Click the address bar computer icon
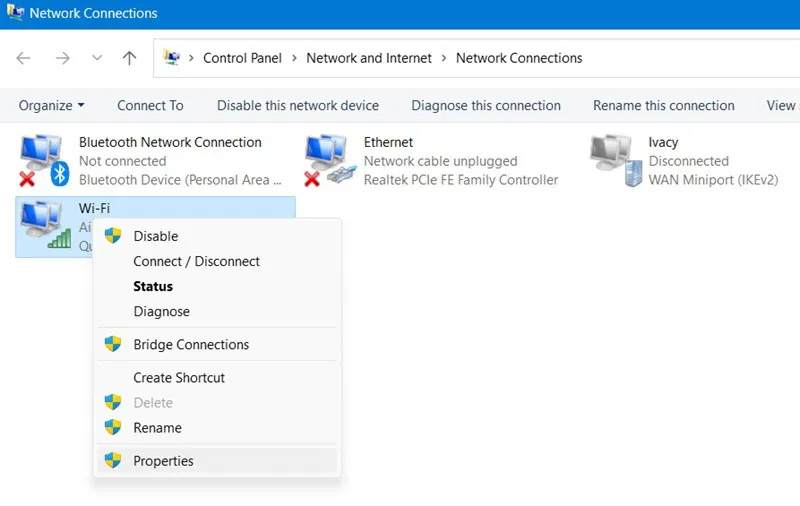The height and width of the screenshot is (506, 800). 171,58
